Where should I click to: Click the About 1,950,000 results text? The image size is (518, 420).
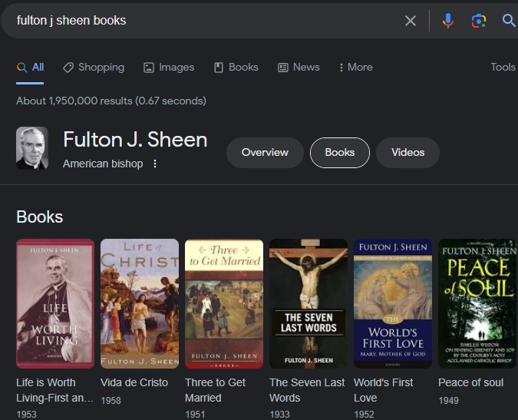tap(111, 101)
